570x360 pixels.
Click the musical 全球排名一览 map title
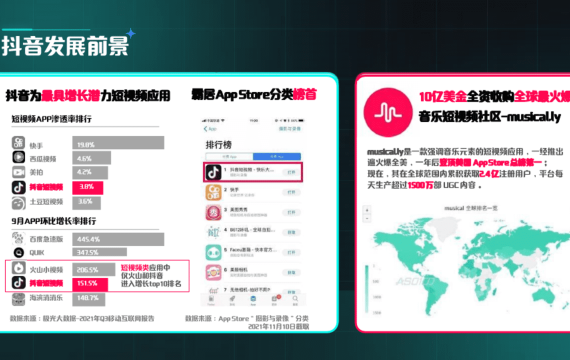pos(471,208)
